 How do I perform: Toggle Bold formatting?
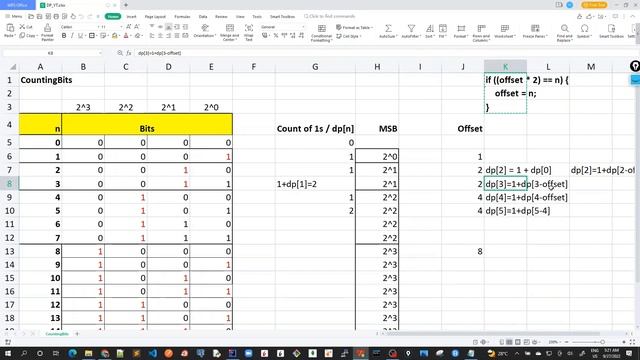coord(64,36)
